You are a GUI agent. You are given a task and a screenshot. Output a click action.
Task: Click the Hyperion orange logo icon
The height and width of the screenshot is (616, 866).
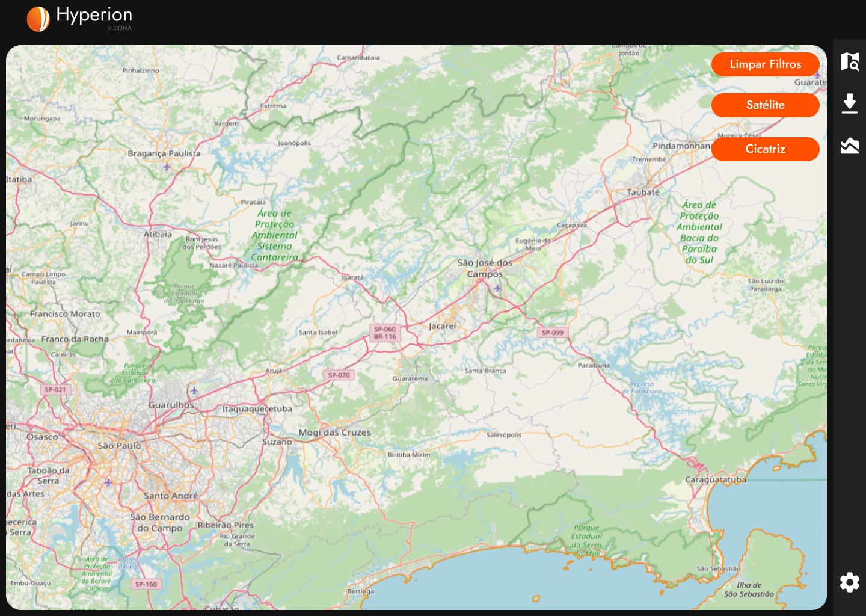[38, 19]
